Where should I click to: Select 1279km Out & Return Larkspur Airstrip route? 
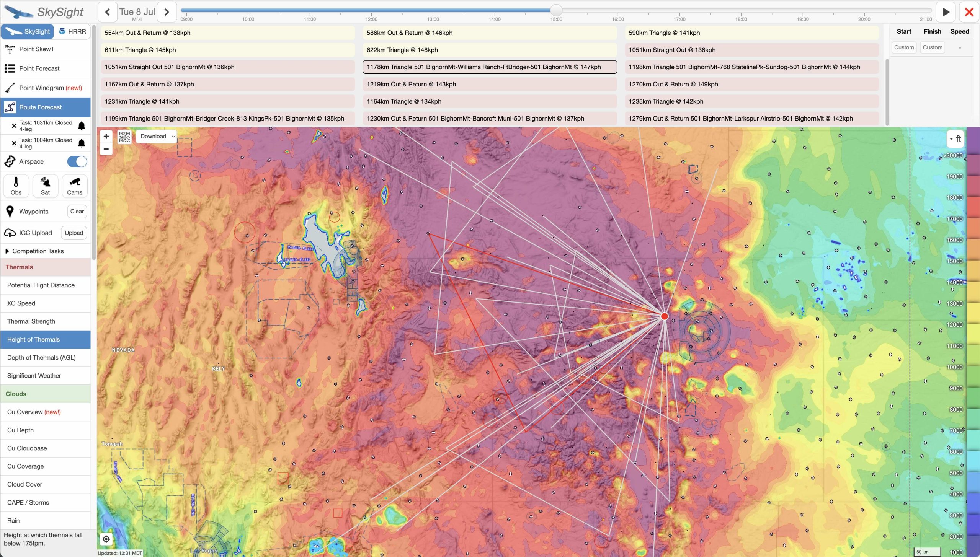[x=752, y=119]
